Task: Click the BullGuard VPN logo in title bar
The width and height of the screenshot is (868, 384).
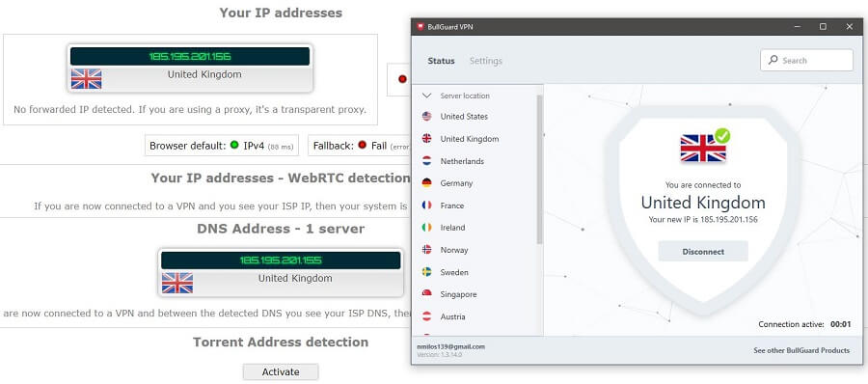Action: (420, 27)
